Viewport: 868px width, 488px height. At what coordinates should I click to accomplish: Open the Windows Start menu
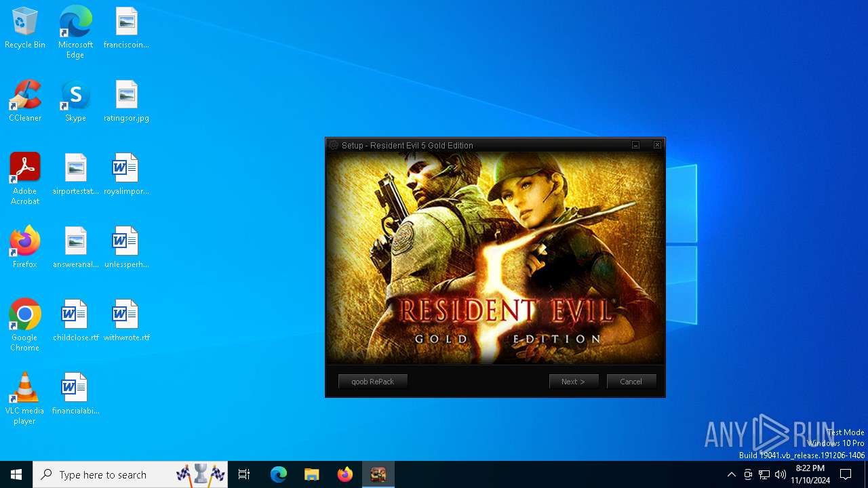click(x=16, y=474)
